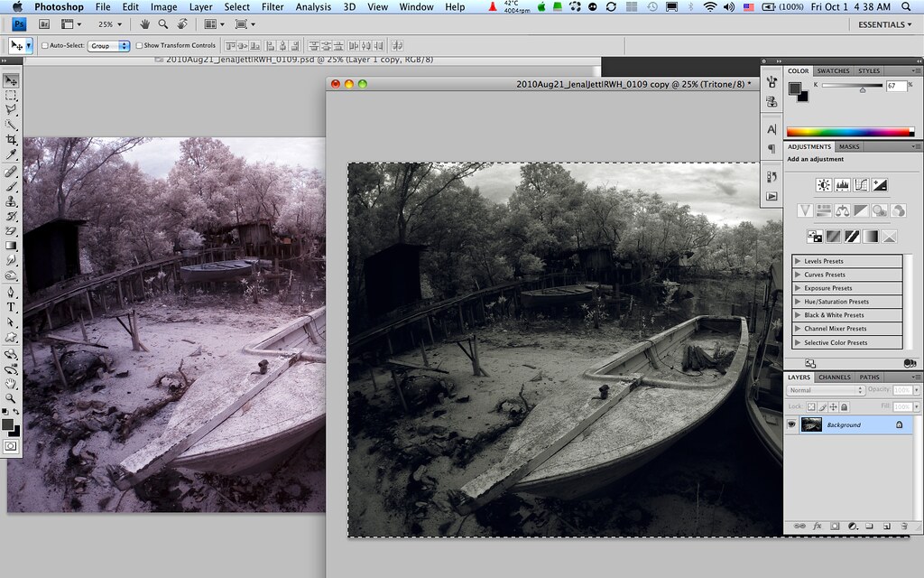
Task: Click the K value input field
Action: 896,86
